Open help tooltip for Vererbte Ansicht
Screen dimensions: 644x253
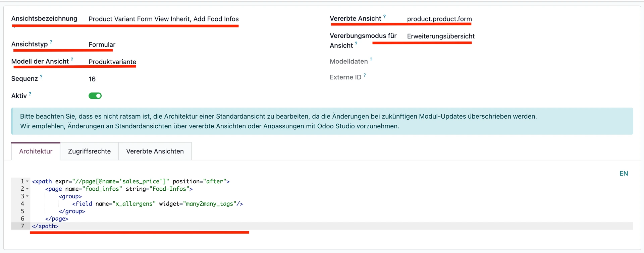click(385, 15)
